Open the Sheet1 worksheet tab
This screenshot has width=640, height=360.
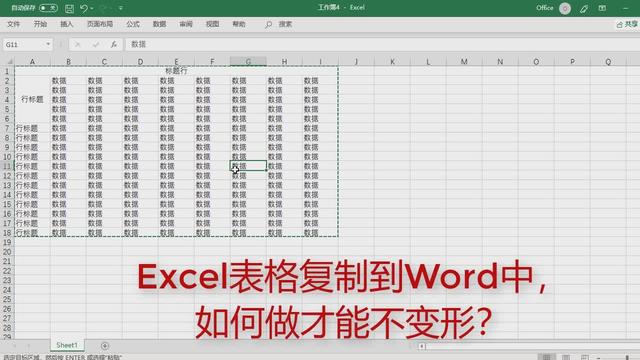[x=67, y=345]
